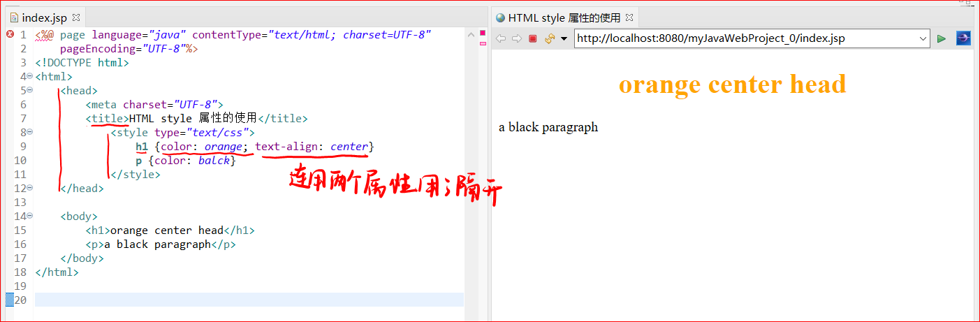Go forward in the internal web browser
The image size is (980, 322).
[516, 38]
